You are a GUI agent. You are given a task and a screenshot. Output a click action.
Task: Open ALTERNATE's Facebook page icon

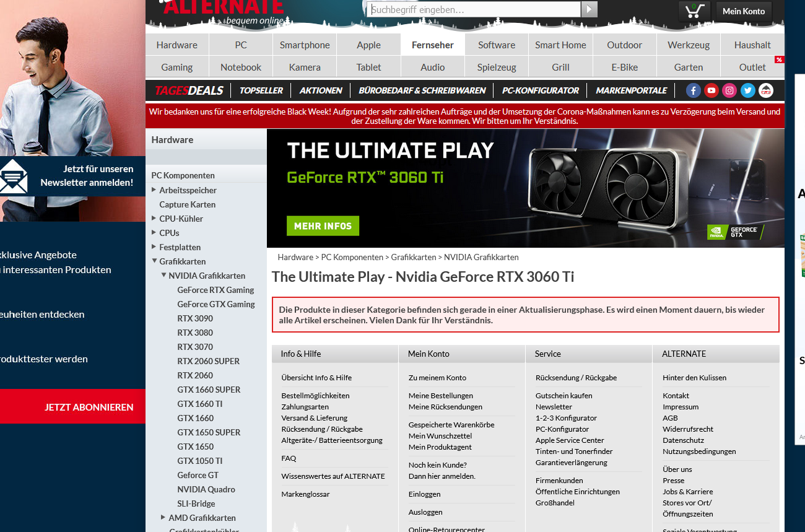[694, 90]
